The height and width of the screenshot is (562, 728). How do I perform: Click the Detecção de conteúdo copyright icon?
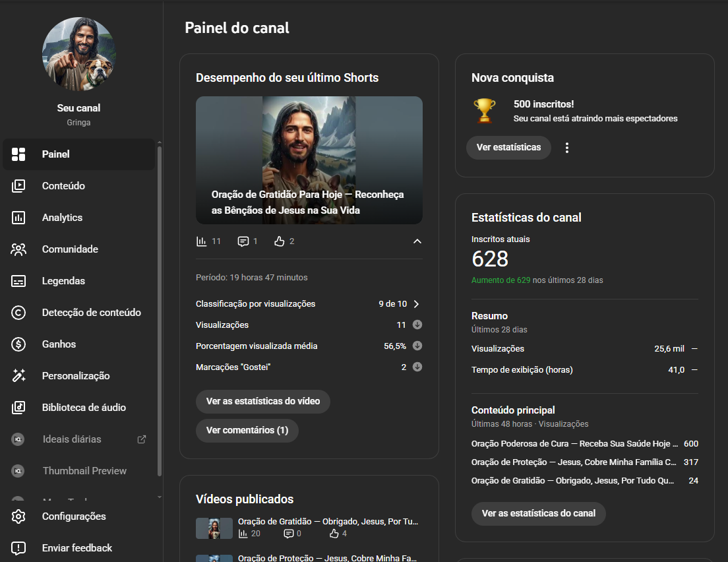[18, 313]
